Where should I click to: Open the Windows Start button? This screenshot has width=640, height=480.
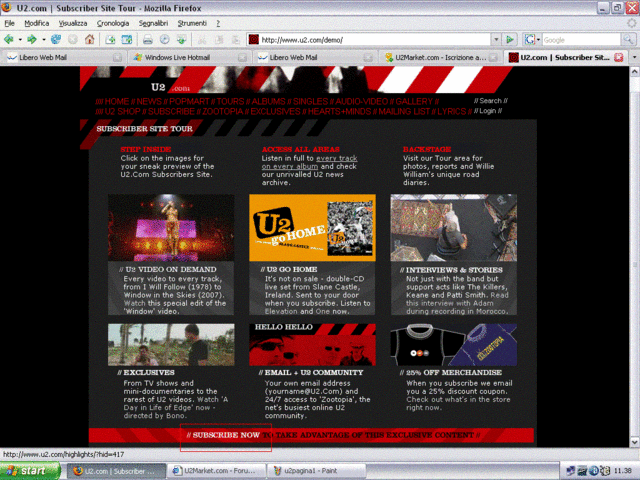click(x=29, y=471)
